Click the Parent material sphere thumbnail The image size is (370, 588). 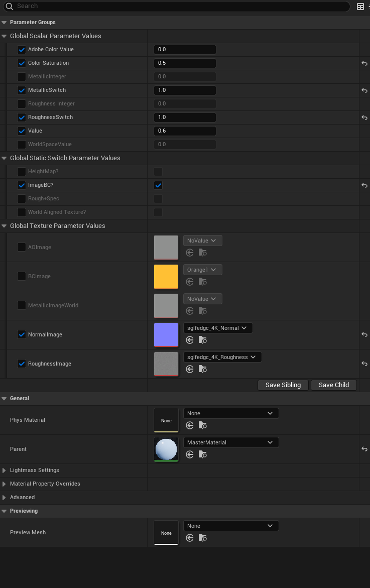166,449
